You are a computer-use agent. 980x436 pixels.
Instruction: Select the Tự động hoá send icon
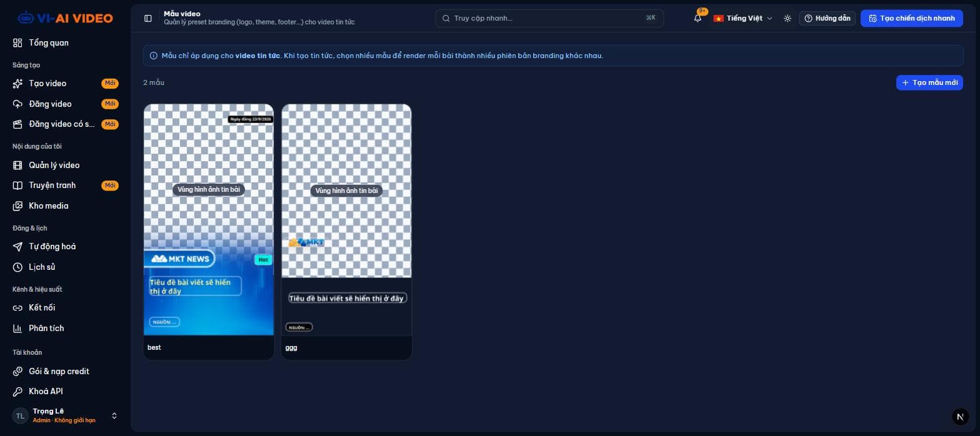[17, 247]
